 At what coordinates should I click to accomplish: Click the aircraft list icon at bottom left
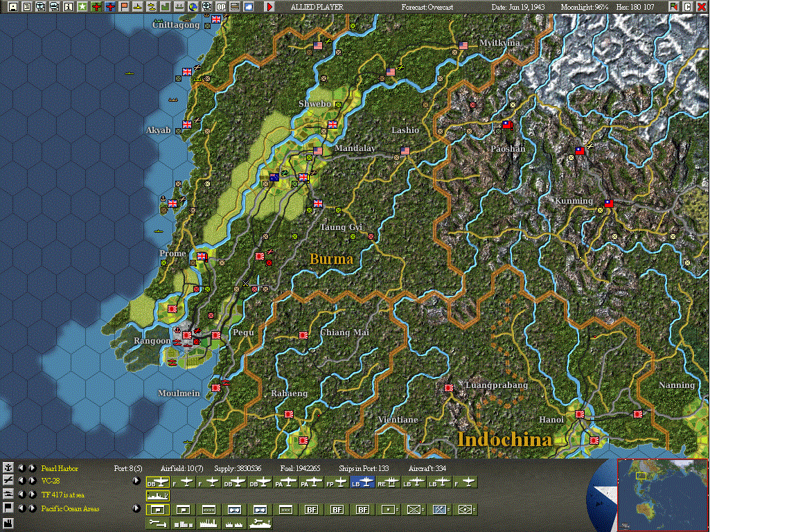point(8,480)
